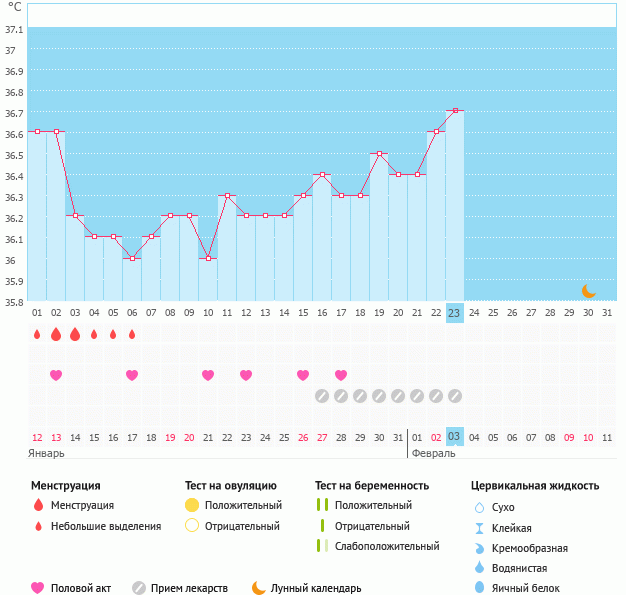Click the heart icon under day 17
Image resolution: width=626 pixels, height=595 pixels.
coord(341,375)
